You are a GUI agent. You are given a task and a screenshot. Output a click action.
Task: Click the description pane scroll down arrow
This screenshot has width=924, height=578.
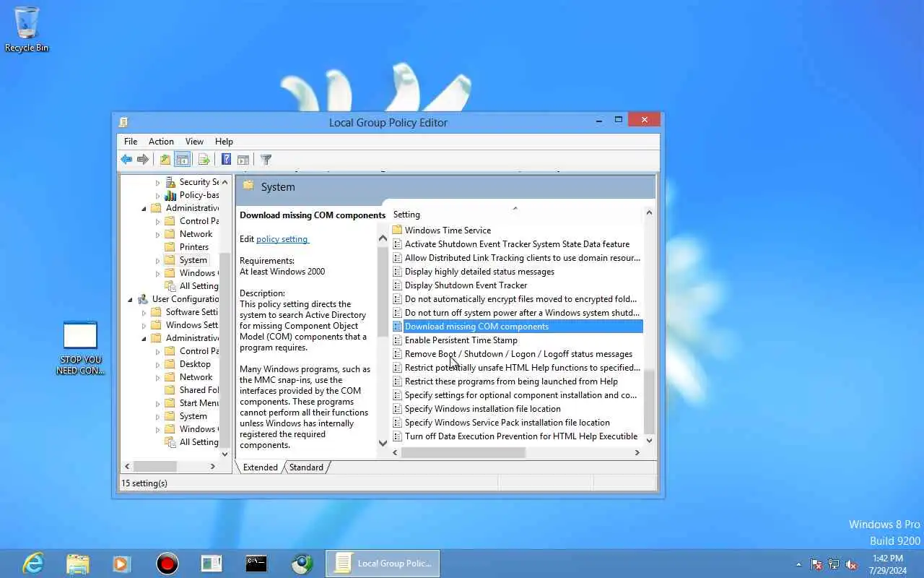383,443
